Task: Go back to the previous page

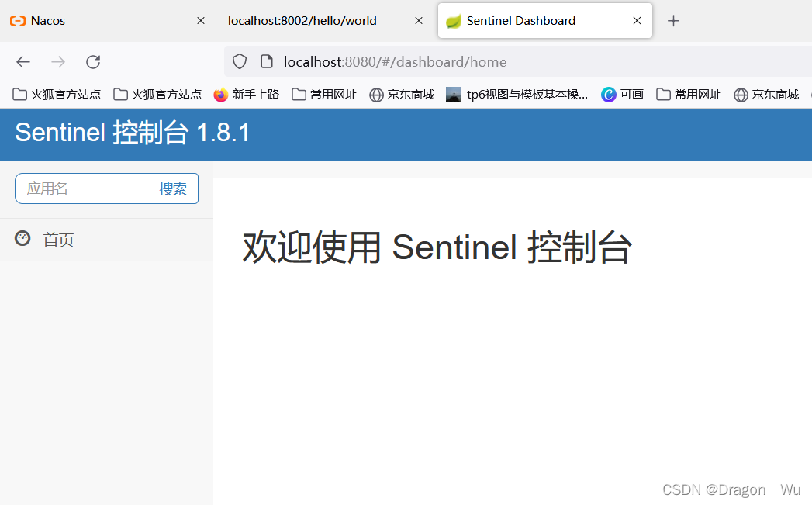Action: 23,62
